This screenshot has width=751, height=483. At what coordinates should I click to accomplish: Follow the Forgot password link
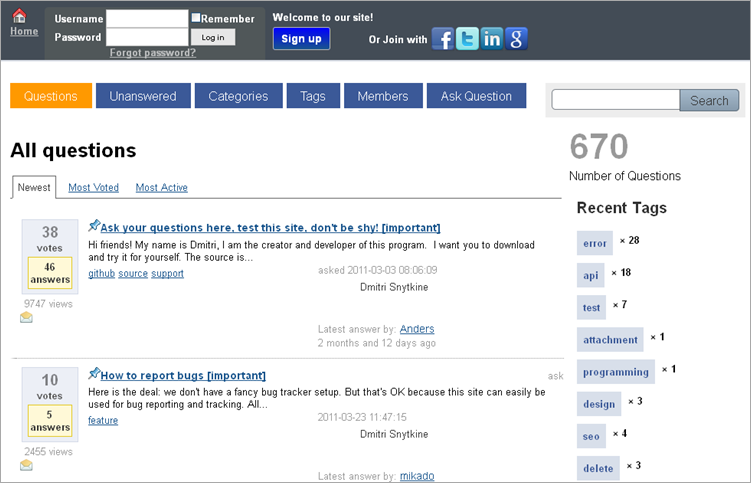point(153,53)
